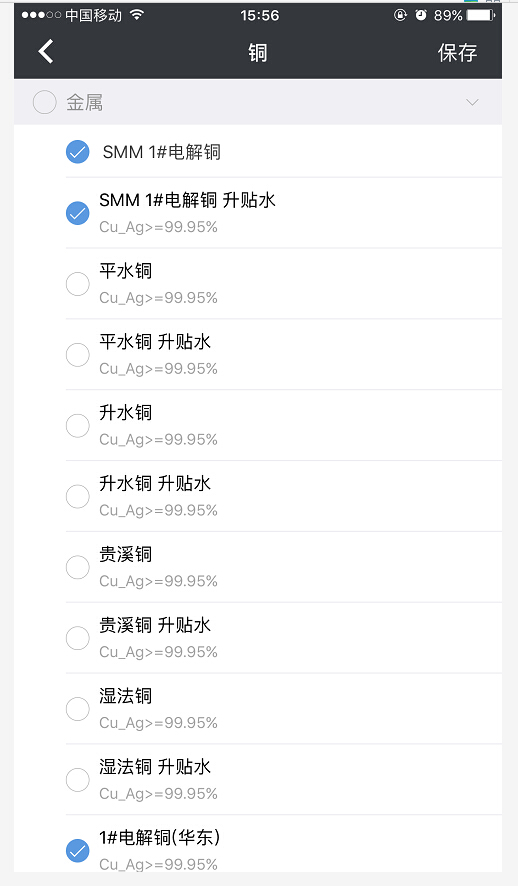Check the 湿法铜 checkbox
This screenshot has height=886, width=518.
(x=77, y=709)
